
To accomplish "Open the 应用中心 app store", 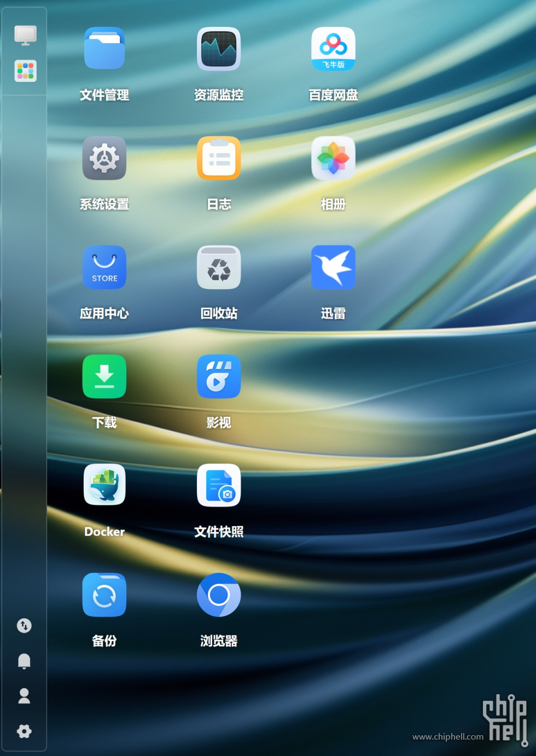I will click(104, 267).
